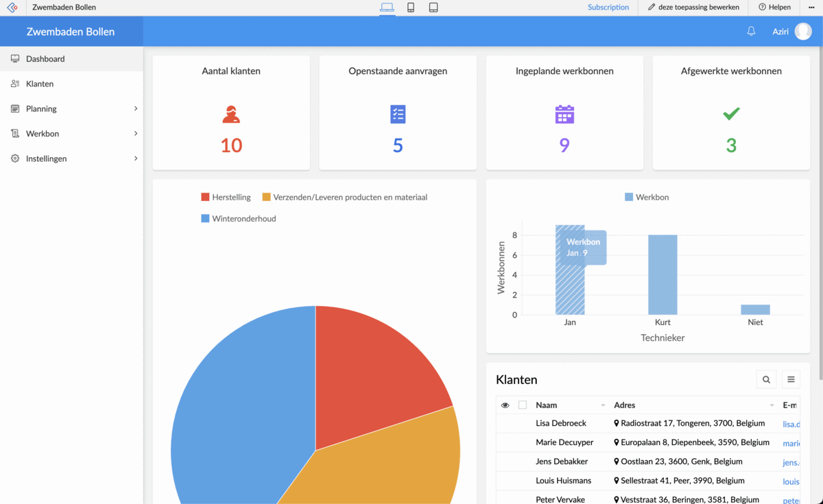Click the app logo in top-left corner
Screen dimensions: 823x504
[12, 8]
